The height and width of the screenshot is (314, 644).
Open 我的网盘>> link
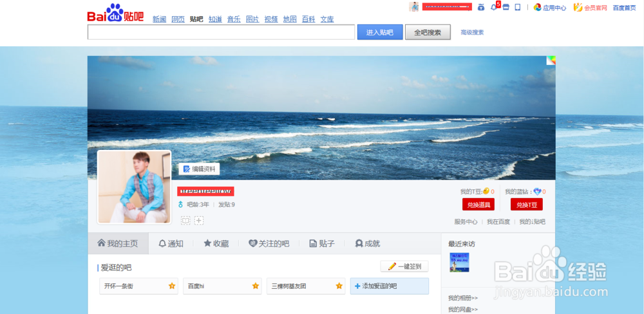[463, 309]
